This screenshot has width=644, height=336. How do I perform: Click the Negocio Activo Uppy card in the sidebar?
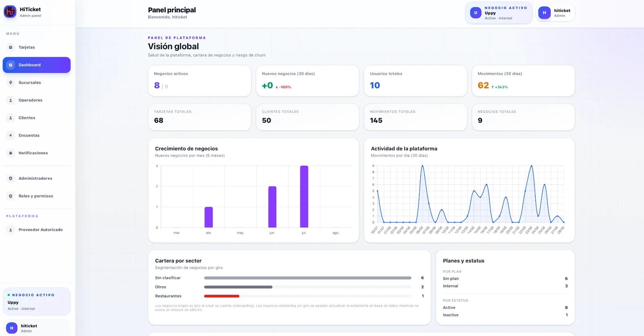(x=37, y=301)
